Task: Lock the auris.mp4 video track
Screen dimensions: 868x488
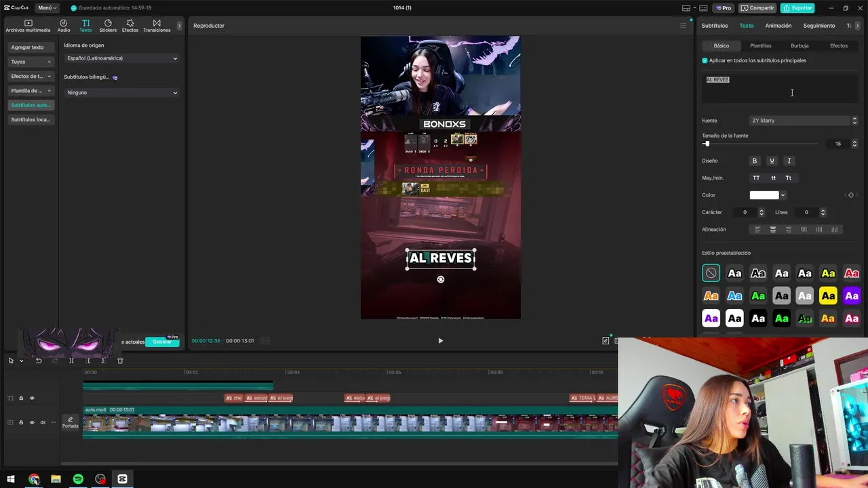Action: (x=21, y=422)
